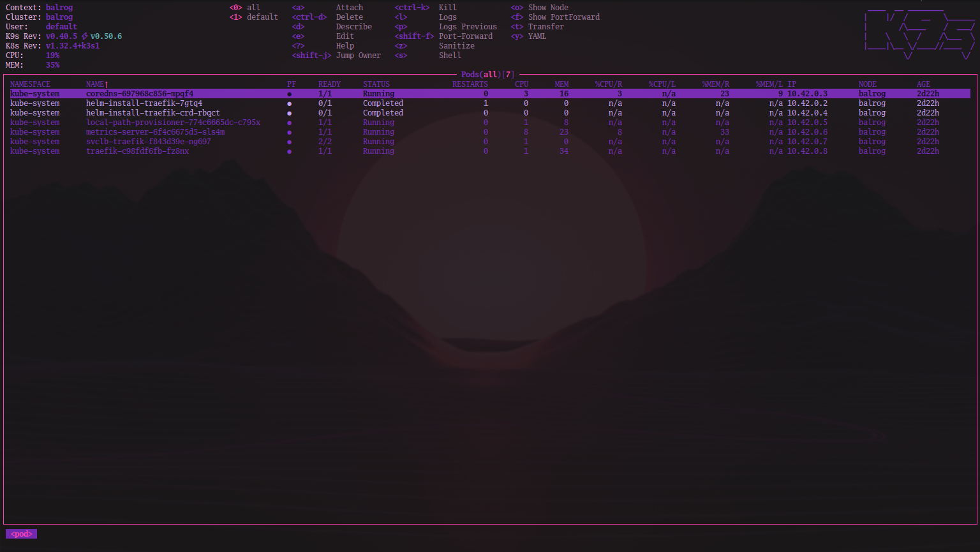
Task: Click the K9s ASCII logo
Action: [919, 34]
